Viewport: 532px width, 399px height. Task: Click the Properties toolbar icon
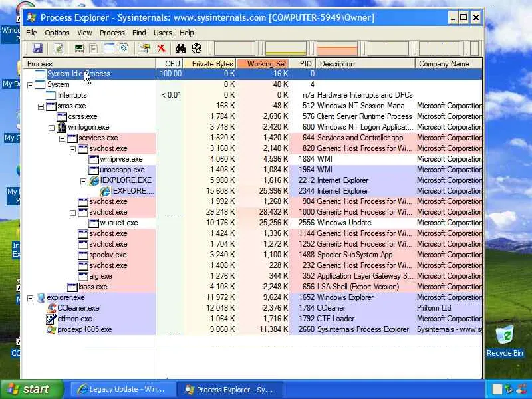click(x=145, y=49)
